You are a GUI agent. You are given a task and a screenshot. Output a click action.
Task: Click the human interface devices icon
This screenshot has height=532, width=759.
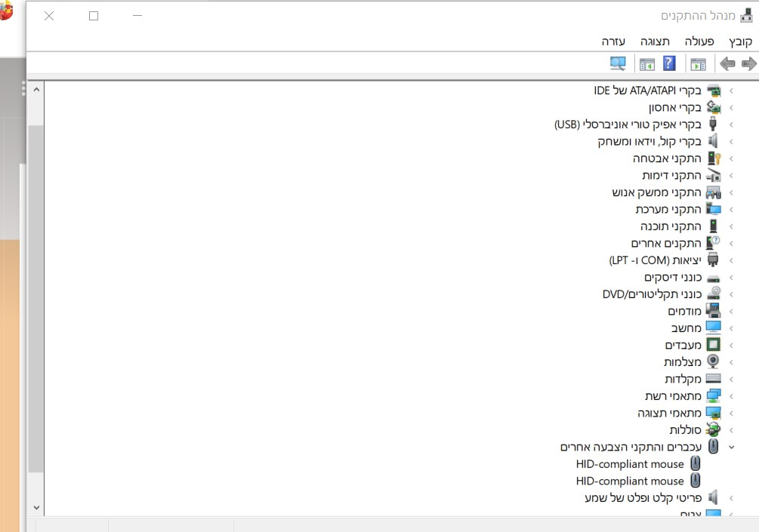tap(714, 192)
